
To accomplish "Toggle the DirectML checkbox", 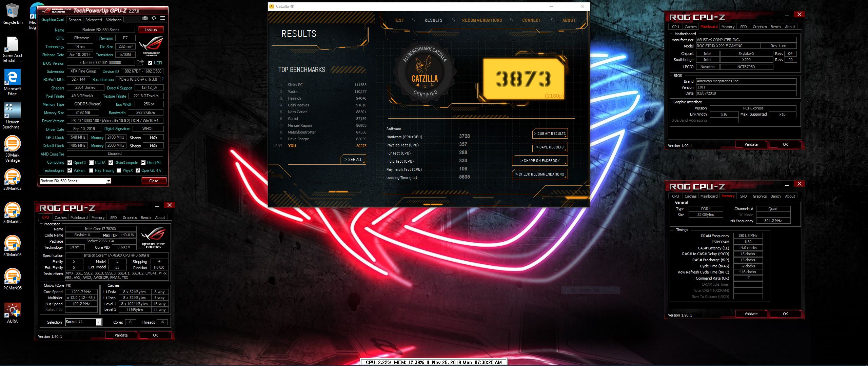I will (143, 163).
